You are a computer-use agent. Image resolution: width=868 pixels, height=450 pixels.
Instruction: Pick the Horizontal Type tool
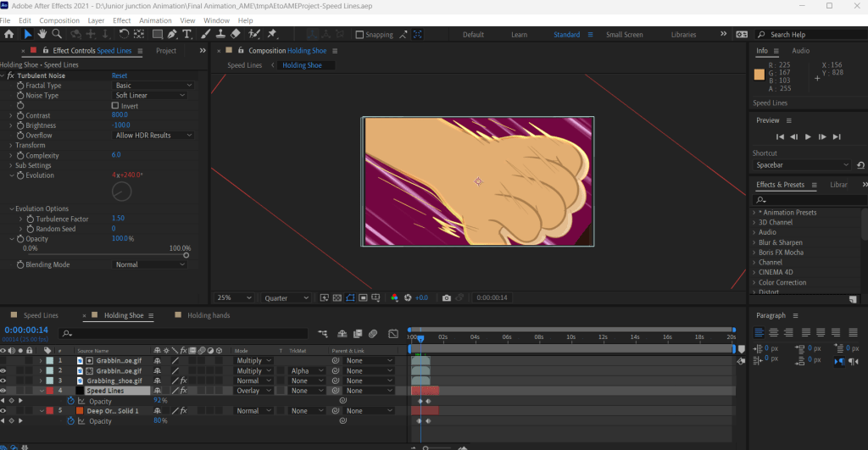click(187, 34)
